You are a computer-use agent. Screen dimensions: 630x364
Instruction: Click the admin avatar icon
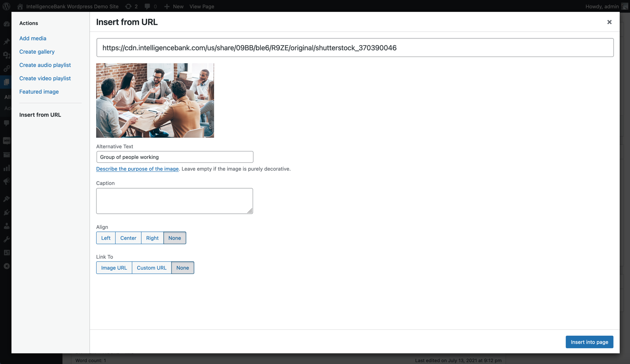625,6
